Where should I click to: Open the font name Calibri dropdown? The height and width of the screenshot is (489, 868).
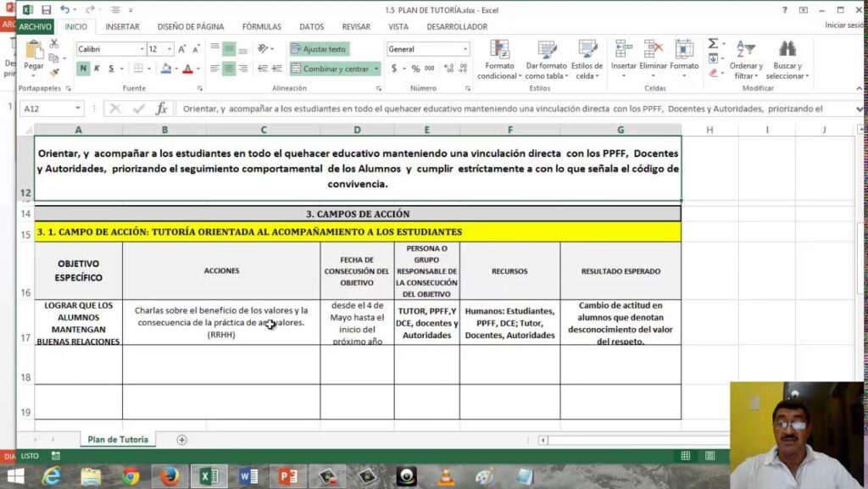(x=141, y=49)
